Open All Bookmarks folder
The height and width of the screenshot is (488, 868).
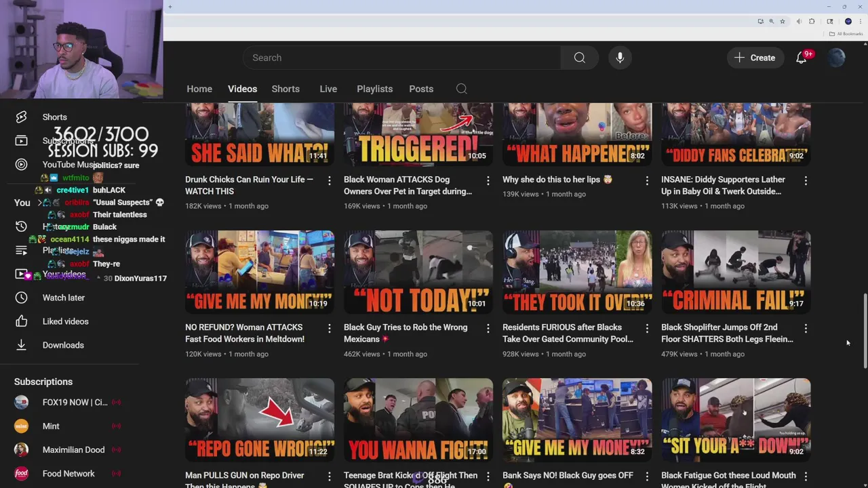tap(846, 34)
